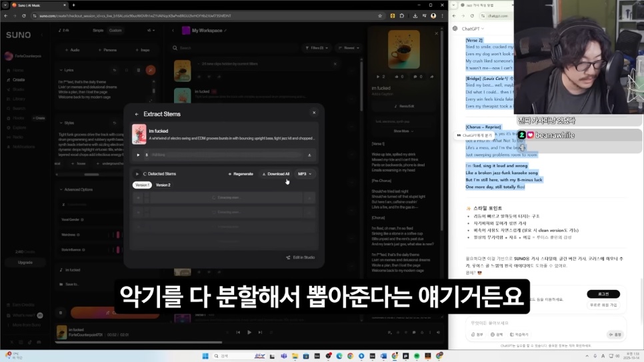Close the Extract Stems dialog
Viewport: 644px width, 362px height.
[314, 113]
